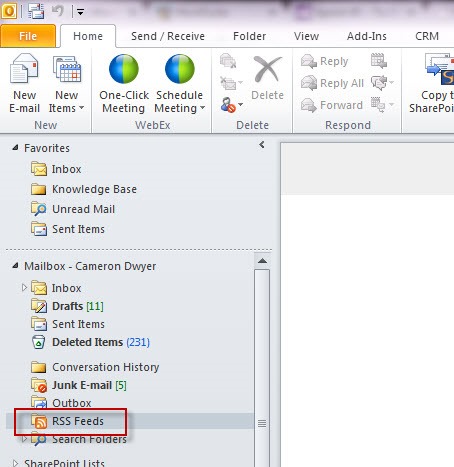Collapse the Favorites section
This screenshot has height=467, width=454.
pyautogui.click(x=15, y=147)
